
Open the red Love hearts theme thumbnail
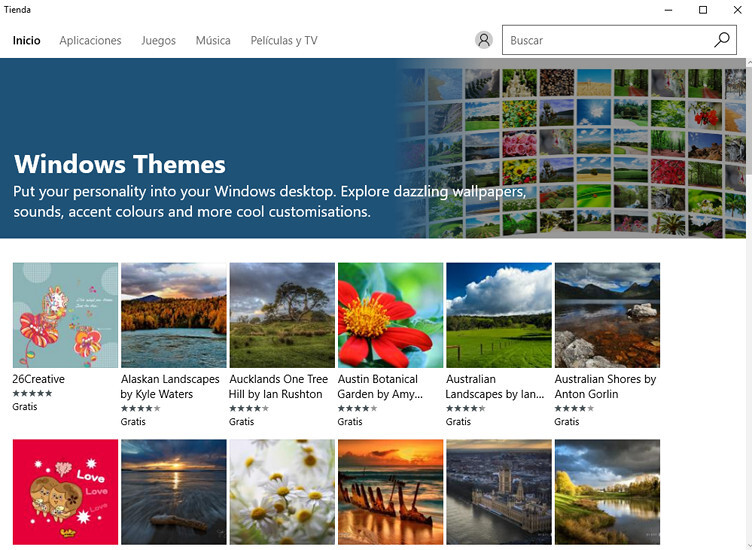(x=65, y=493)
